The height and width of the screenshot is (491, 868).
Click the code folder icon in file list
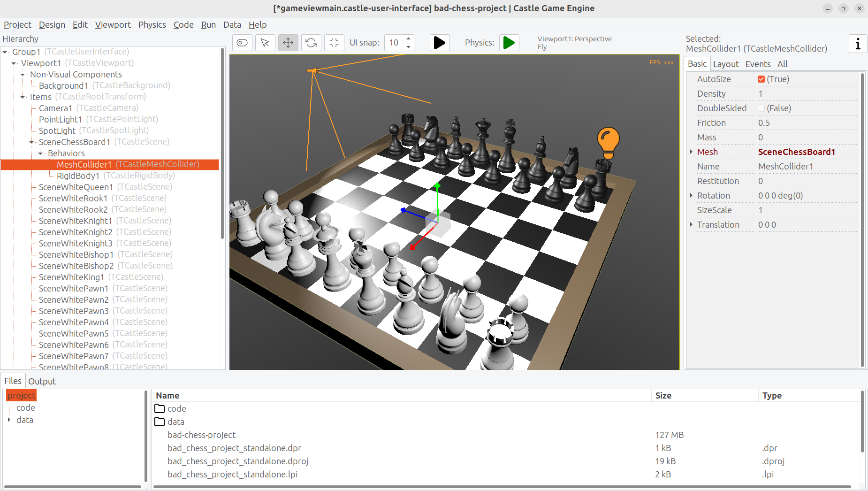160,408
